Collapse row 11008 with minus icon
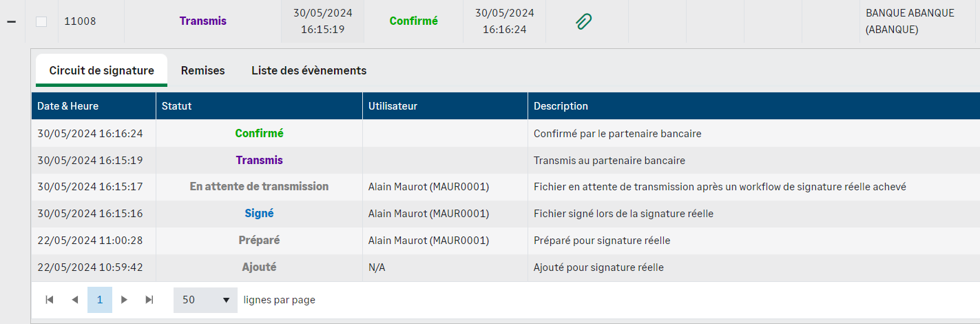 11,21
